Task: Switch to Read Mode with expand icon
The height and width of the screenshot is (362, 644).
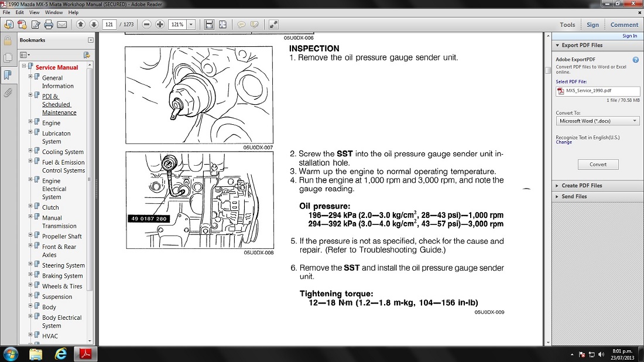Action: [273, 25]
